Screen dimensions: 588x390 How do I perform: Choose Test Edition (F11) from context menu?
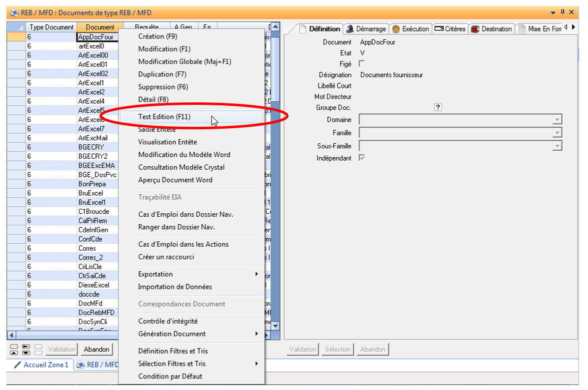point(164,117)
